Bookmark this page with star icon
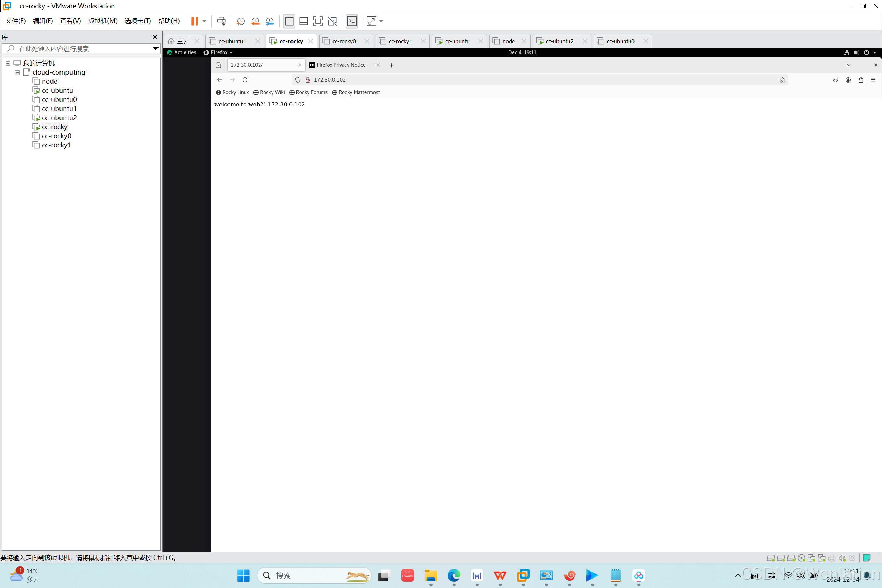The width and height of the screenshot is (882, 588). point(782,80)
